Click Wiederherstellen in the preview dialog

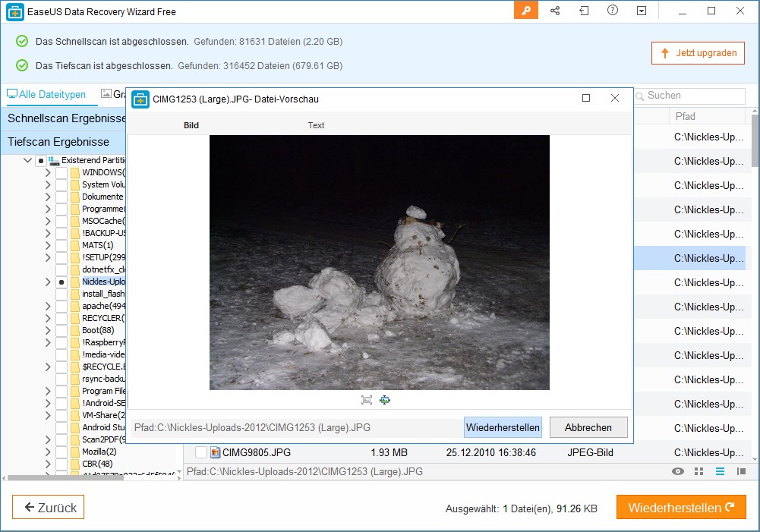pyautogui.click(x=503, y=428)
